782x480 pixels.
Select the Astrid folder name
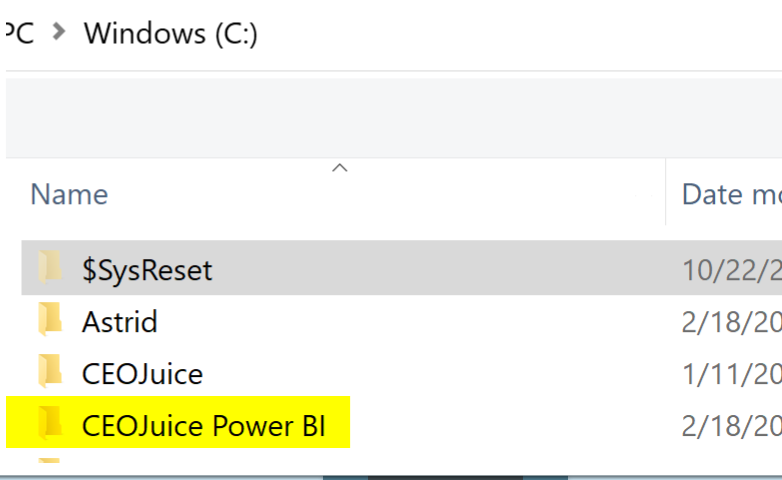coord(120,322)
